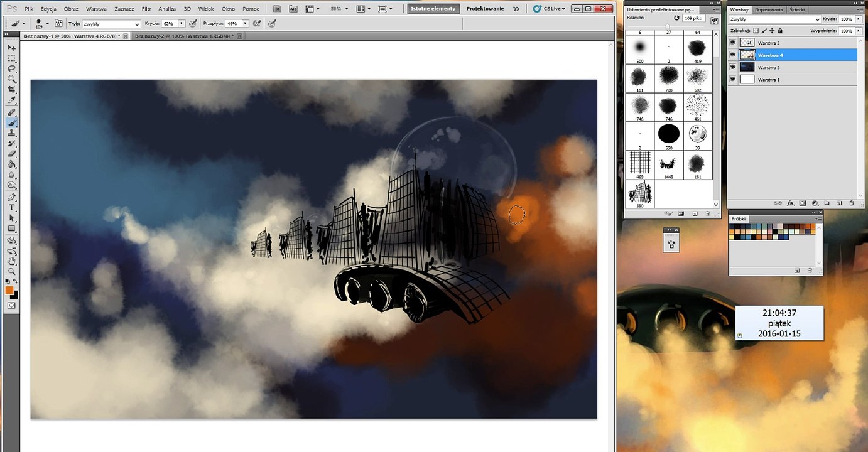The width and height of the screenshot is (868, 452).
Task: Select the Lasso tool
Action: pyautogui.click(x=11, y=69)
